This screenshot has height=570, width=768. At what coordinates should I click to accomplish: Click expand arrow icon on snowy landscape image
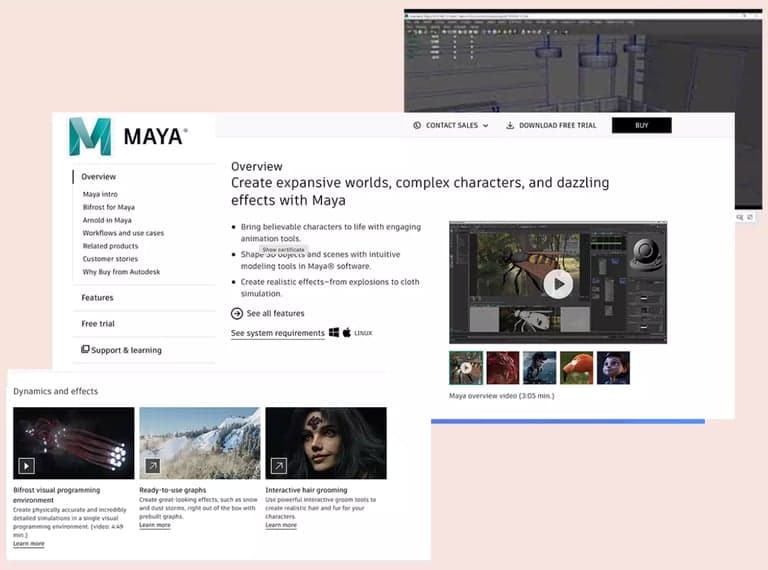(x=153, y=466)
